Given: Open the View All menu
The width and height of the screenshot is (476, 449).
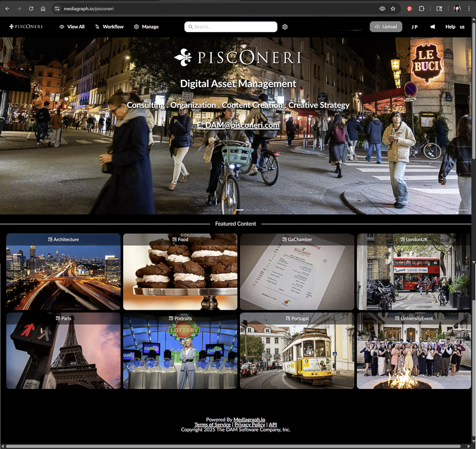Looking at the screenshot, I should pos(72,27).
